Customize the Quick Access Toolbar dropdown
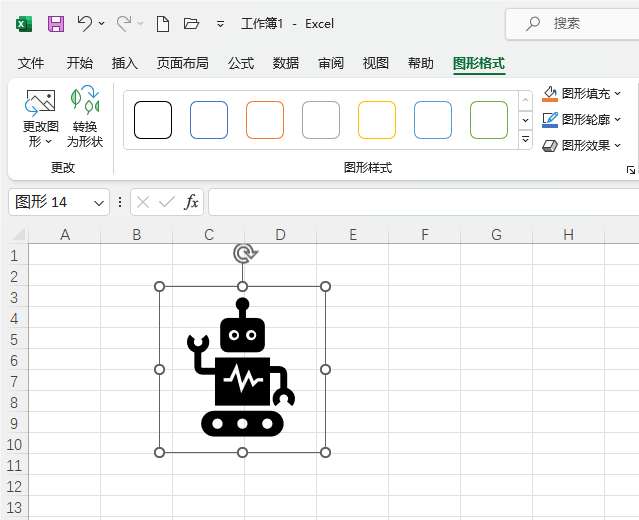This screenshot has height=520, width=639. pyautogui.click(x=220, y=24)
